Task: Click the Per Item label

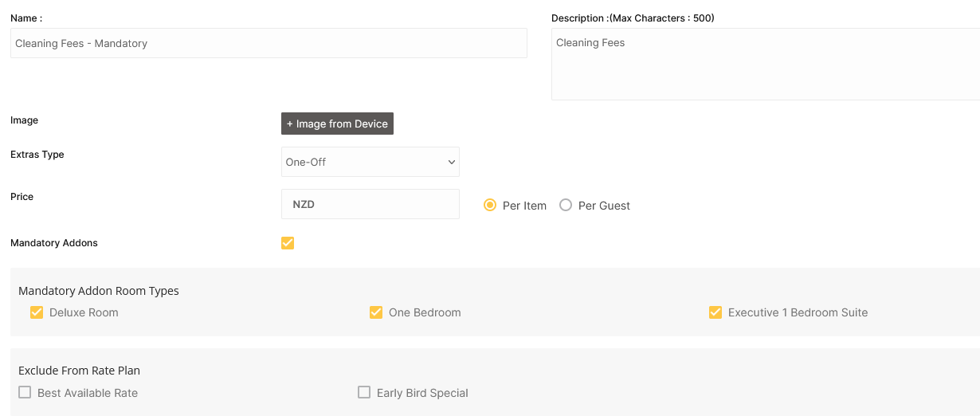Action: [524, 206]
